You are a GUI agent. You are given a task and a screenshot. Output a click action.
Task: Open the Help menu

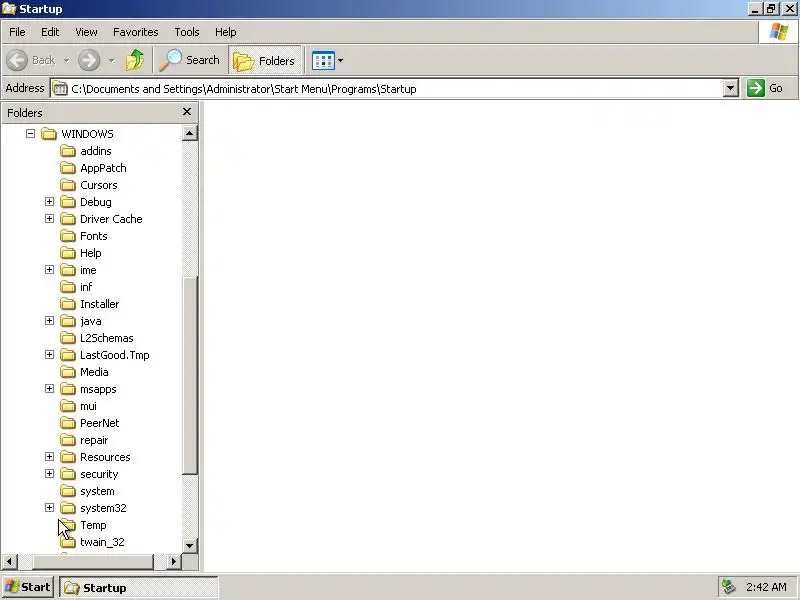(226, 32)
